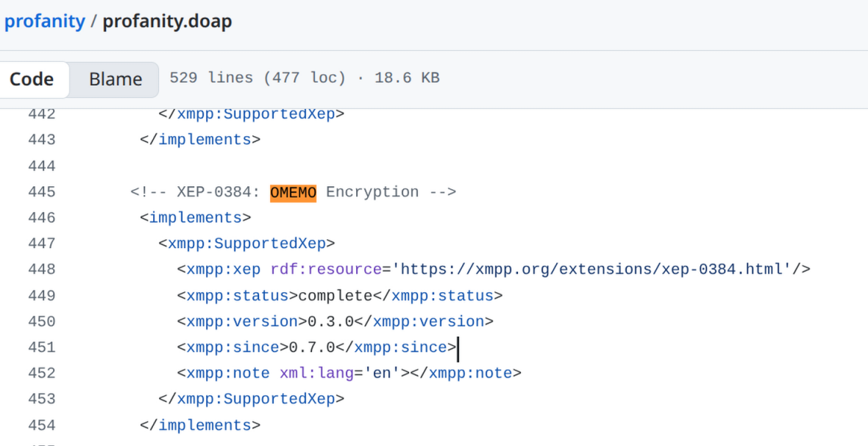Select line number 450
Viewport: 868px width, 446px height.
pos(42,322)
